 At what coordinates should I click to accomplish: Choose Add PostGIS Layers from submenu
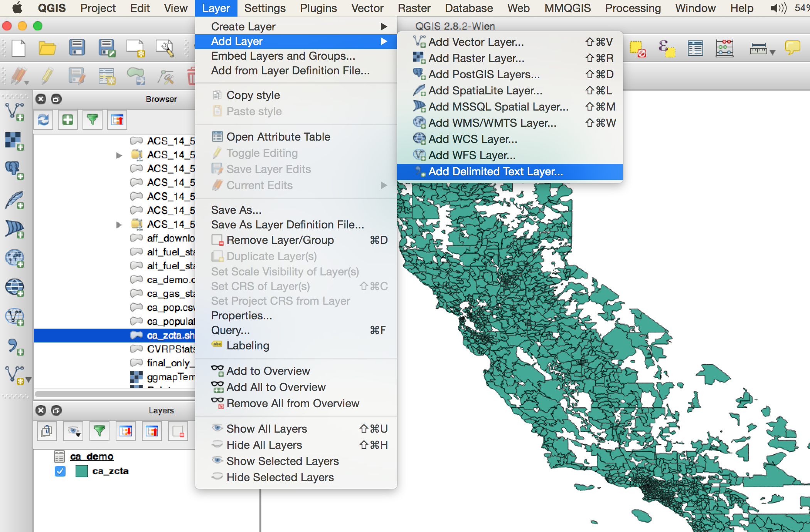[510, 74]
